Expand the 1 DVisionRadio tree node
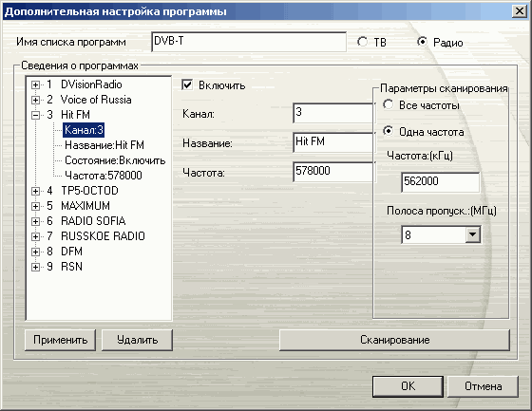Viewport: 532px width, 411px height. [x=35, y=84]
